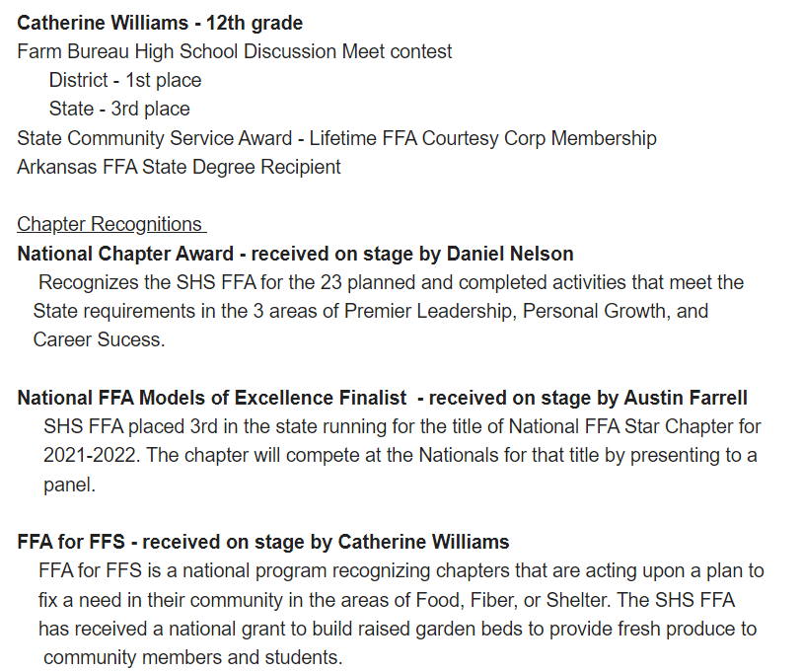Click the name Daniel Nelson

510,254
